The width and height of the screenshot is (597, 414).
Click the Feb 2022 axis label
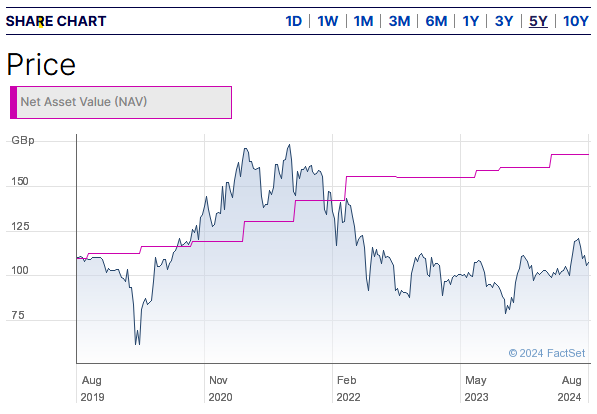(348, 388)
